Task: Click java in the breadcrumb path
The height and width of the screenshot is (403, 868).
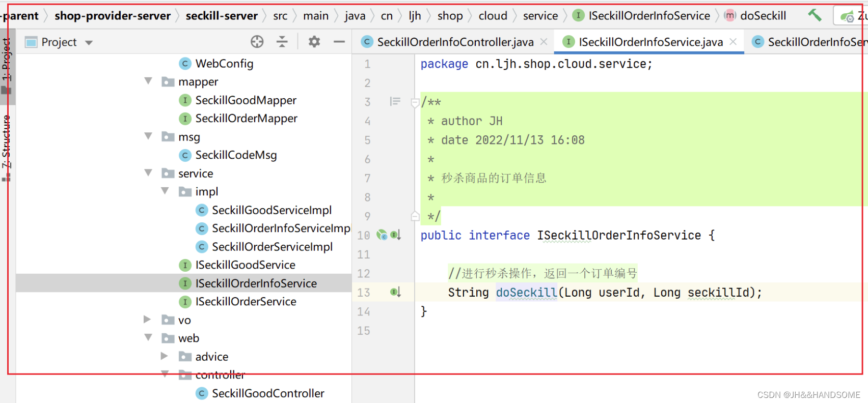Action: click(x=355, y=16)
